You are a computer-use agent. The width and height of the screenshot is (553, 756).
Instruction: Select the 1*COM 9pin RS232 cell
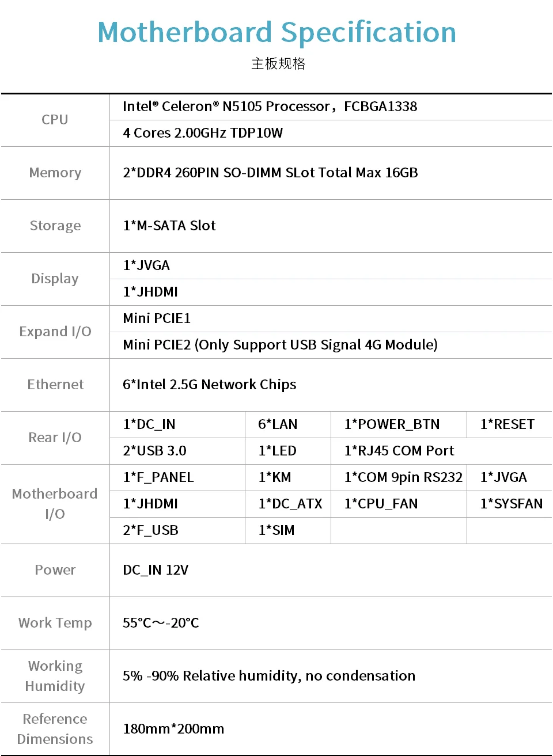coord(403,477)
